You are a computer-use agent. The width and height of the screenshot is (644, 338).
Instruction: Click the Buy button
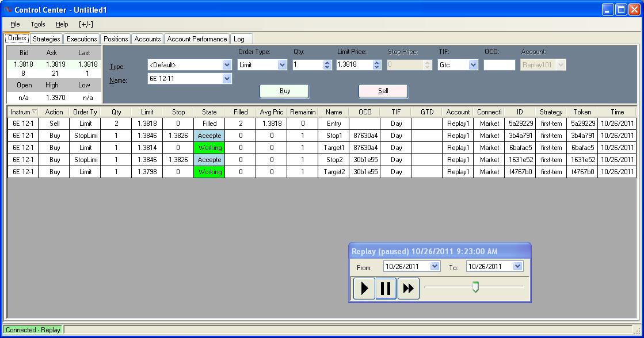pos(284,91)
